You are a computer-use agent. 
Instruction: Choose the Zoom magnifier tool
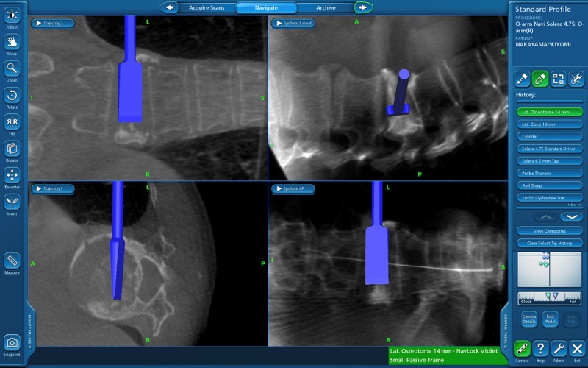click(12, 68)
